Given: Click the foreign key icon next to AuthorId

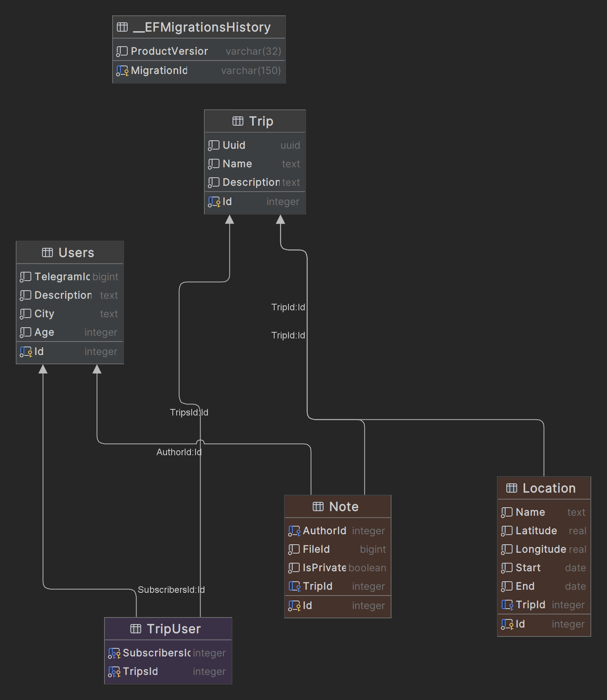Looking at the screenshot, I should pos(294,531).
